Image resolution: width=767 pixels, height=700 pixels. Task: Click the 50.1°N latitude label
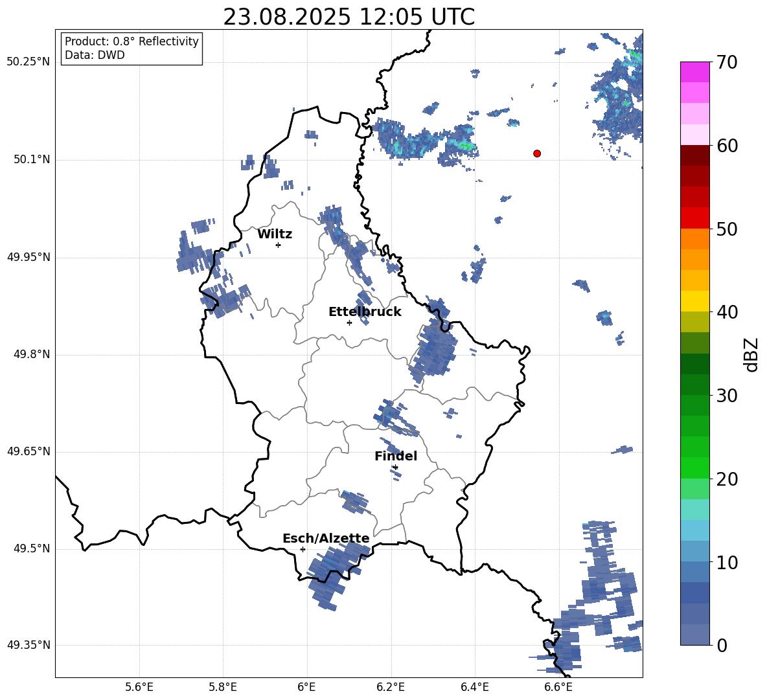point(32,160)
